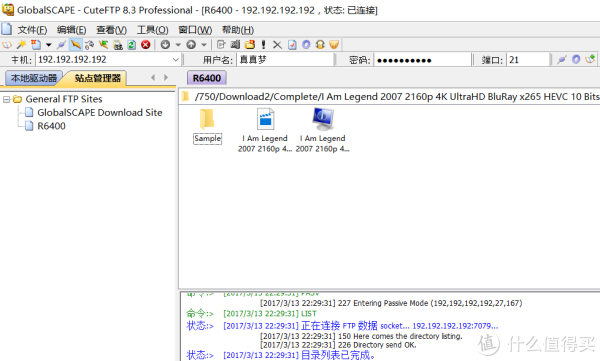Click the Delete X toolbar icon
This screenshot has width=600, height=361.
point(277,45)
